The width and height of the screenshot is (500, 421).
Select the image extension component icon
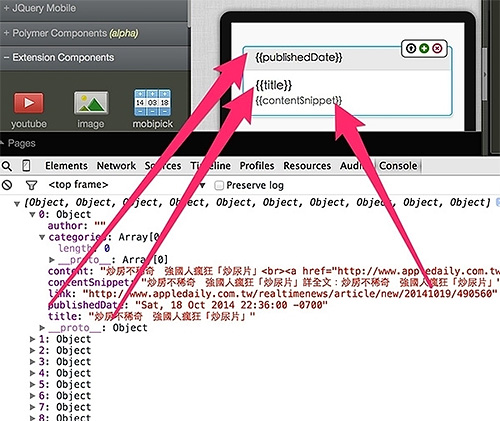pyautogui.click(x=91, y=103)
